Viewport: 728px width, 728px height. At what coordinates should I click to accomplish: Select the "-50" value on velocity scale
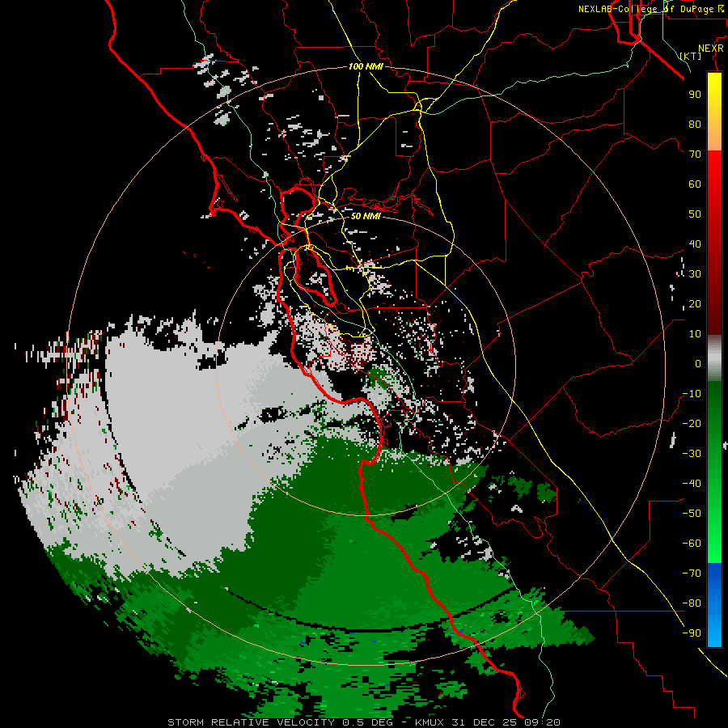coord(692,514)
